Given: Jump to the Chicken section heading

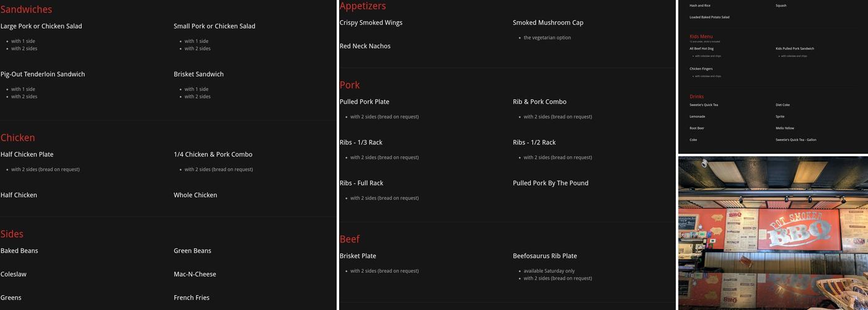Looking at the screenshot, I should (17, 138).
